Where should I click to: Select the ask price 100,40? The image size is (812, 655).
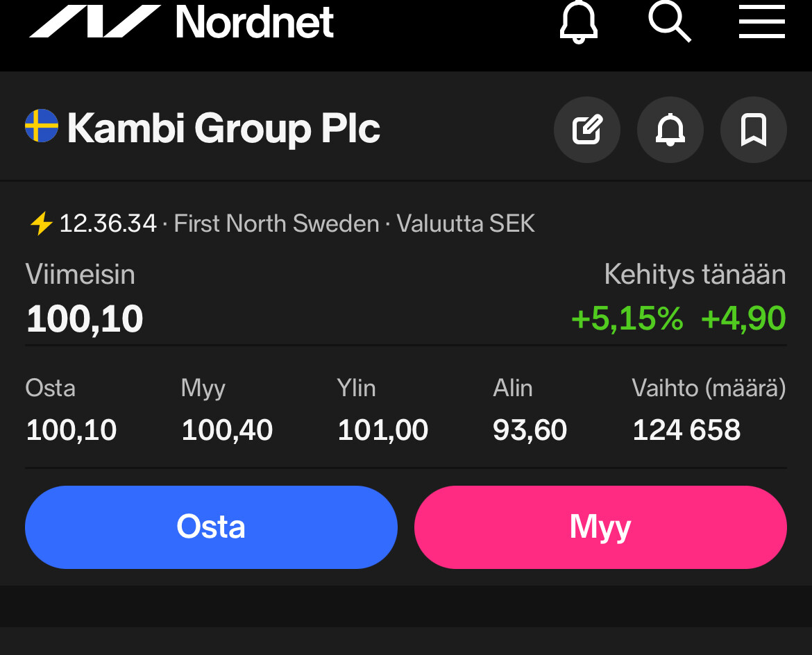(x=227, y=430)
